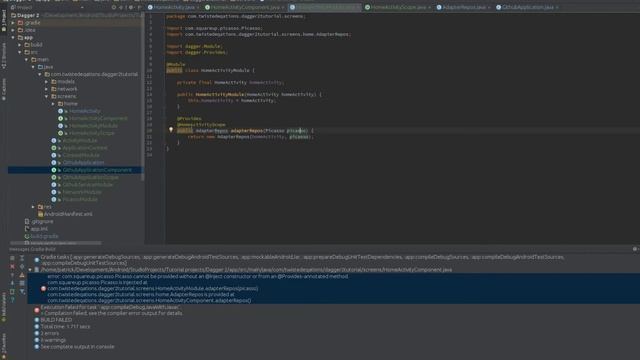640x360 pixels.
Task: Select highlighted GithubApplicationComponent row
Action: [x=76, y=170]
